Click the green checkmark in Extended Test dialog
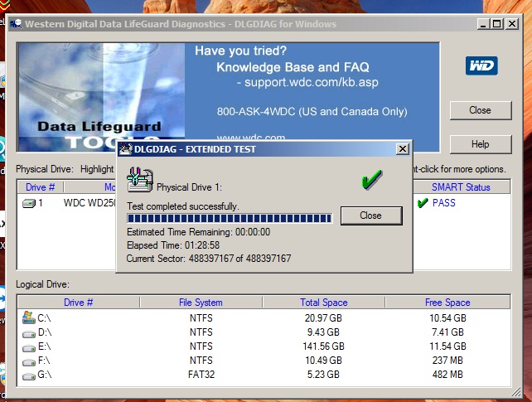The image size is (532, 402). pos(371,179)
